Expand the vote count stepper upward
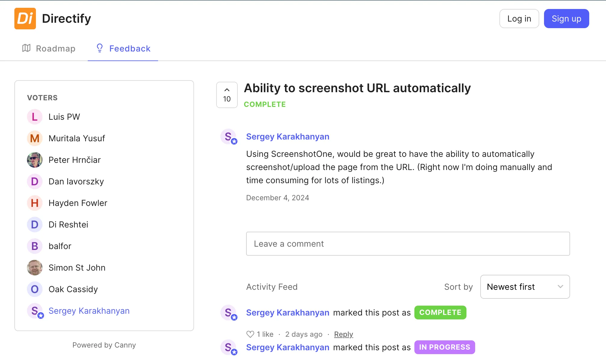 [x=227, y=89]
